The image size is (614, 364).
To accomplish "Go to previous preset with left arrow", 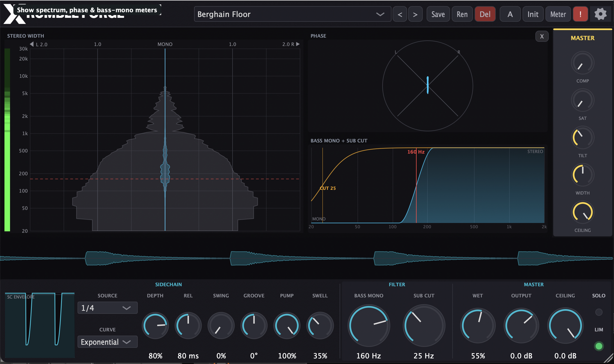I will pyautogui.click(x=400, y=14).
